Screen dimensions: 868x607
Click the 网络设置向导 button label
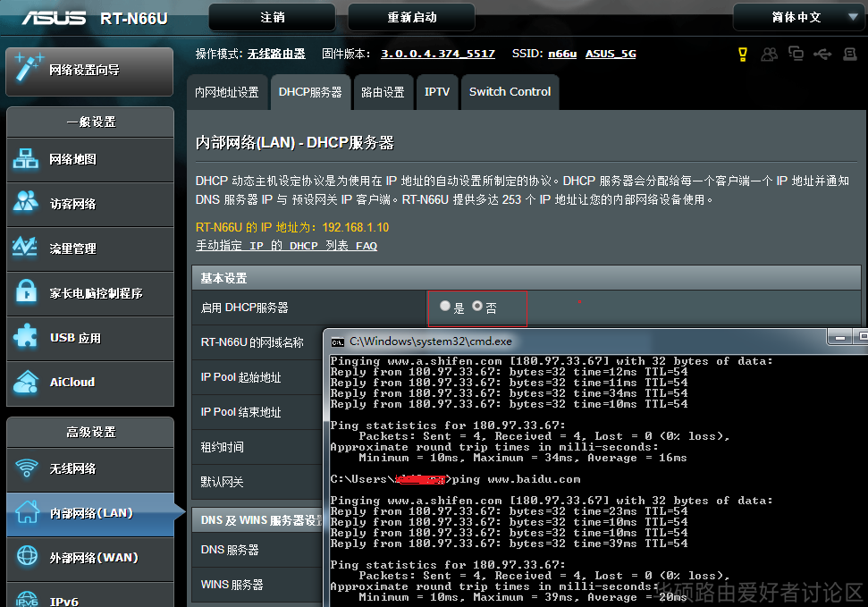84,70
